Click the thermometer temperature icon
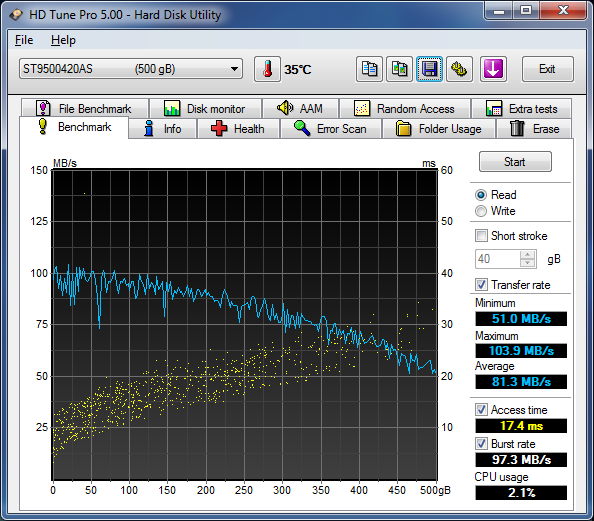The image size is (594, 521). click(x=267, y=69)
